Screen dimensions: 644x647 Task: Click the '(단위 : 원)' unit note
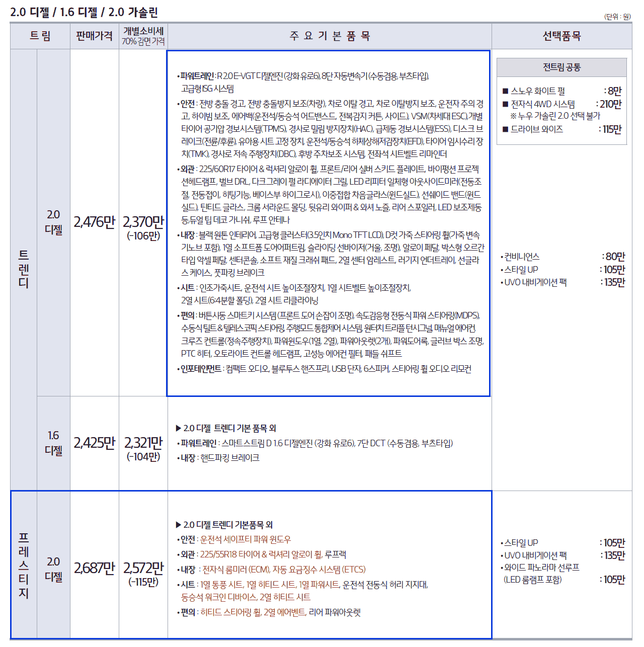(617, 17)
